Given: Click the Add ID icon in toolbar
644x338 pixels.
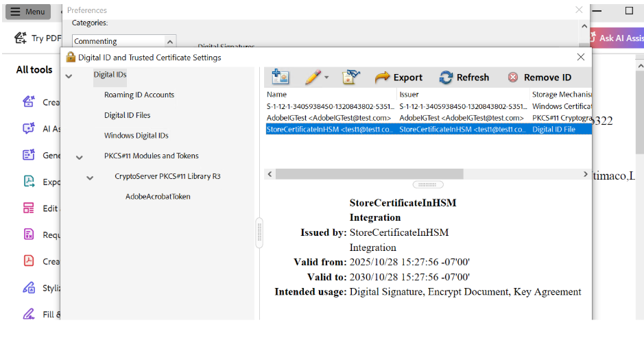Looking at the screenshot, I should point(280,77).
